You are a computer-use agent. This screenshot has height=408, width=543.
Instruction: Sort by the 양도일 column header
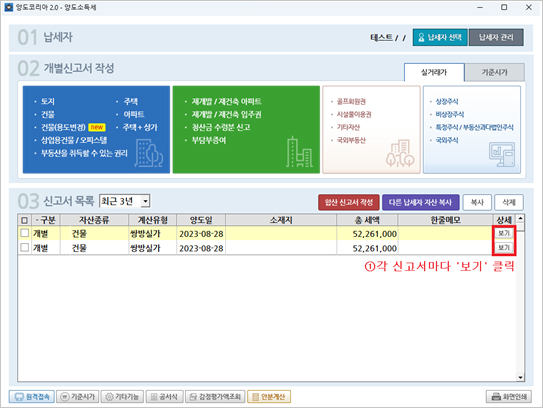201,220
